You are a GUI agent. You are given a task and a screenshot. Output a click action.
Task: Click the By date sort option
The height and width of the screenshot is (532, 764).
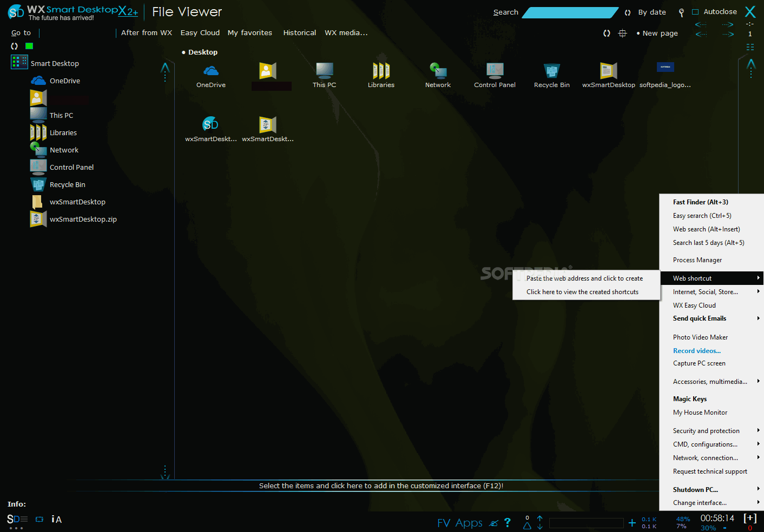(652, 12)
